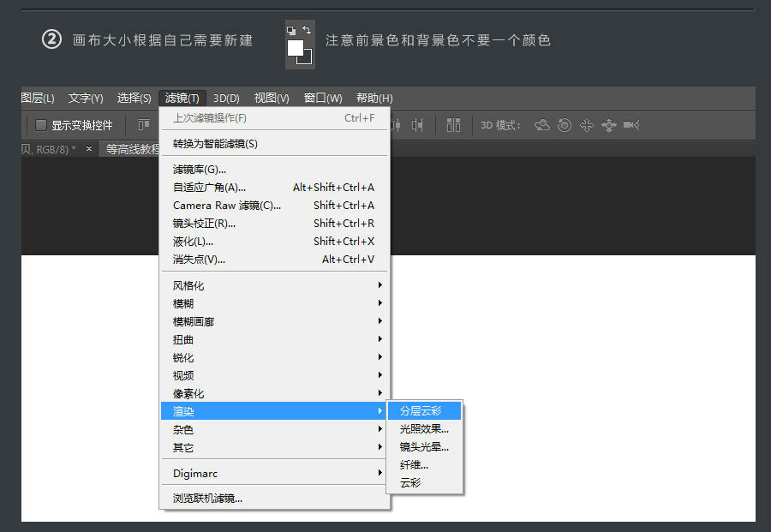Viewport: 771px width, 532px height.
Task: Expand the 锐化 submenu
Action: tap(274, 357)
